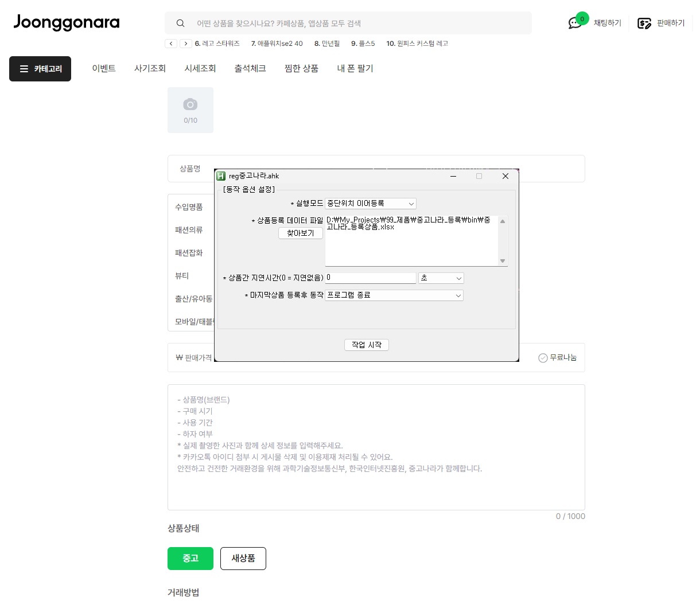Select 새상품 product condition
This screenshot has width=700, height=605.
pos(243,559)
